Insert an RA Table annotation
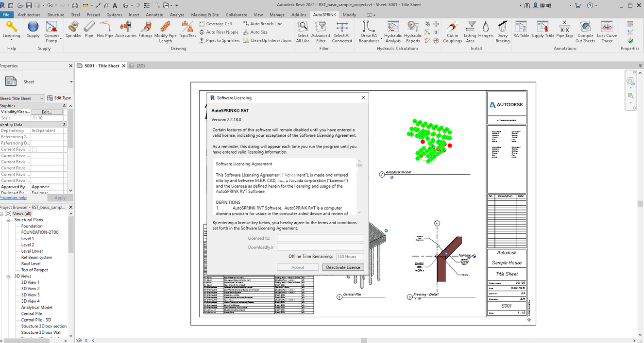Viewport: 644px width, 343px height. click(521, 31)
